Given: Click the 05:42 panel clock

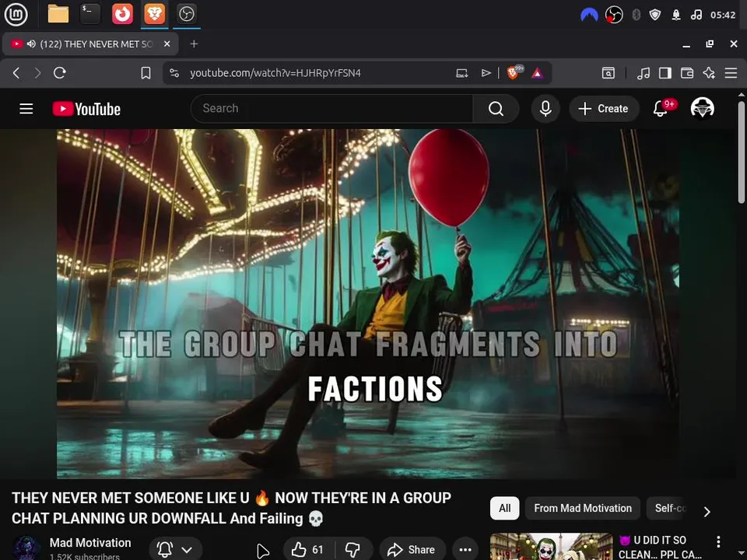Looking at the screenshot, I should coord(723,15).
